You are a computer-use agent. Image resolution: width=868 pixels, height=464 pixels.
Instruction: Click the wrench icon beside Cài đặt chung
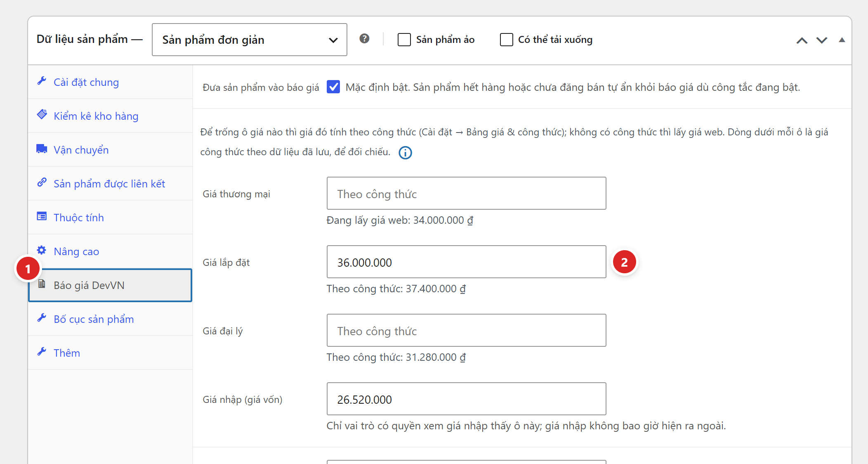(x=42, y=81)
